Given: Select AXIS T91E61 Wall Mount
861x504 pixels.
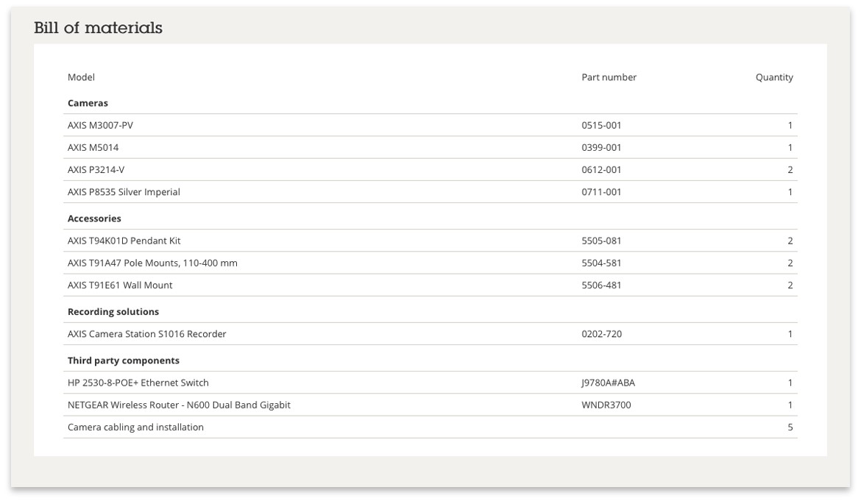Looking at the screenshot, I should point(120,285).
